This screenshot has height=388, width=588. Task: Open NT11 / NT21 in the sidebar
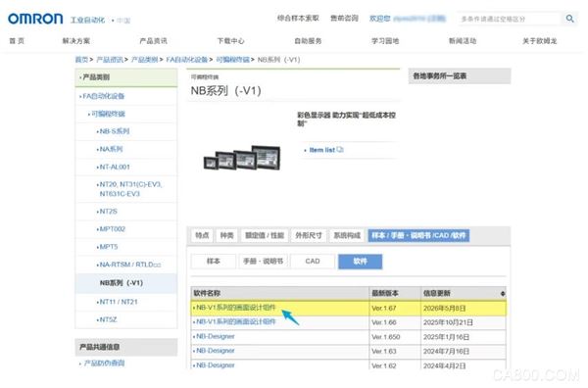pos(119,302)
